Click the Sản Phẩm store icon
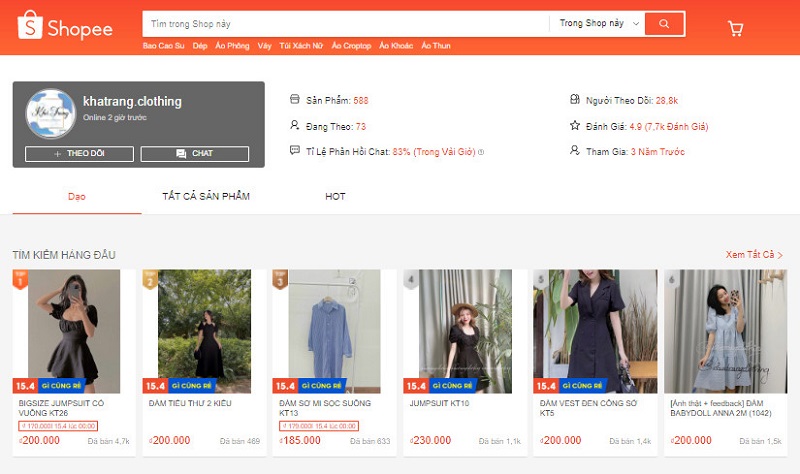This screenshot has height=474, width=800. [x=294, y=99]
